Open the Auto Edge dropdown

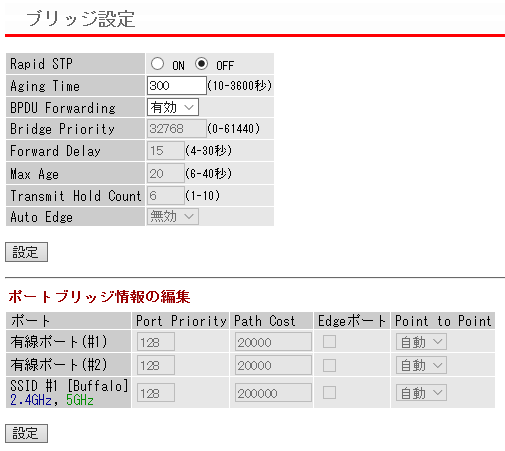[173, 217]
